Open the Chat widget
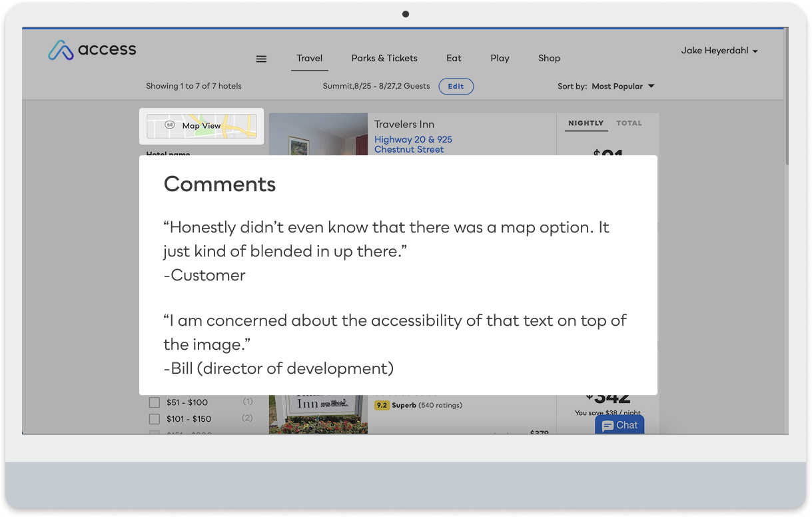812x517 pixels. pyautogui.click(x=619, y=425)
